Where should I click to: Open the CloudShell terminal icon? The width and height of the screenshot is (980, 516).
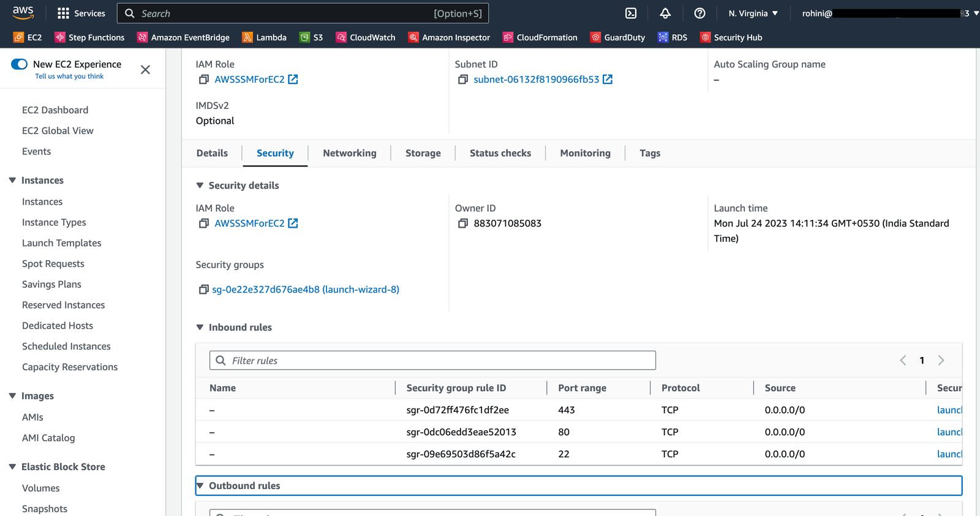point(631,13)
